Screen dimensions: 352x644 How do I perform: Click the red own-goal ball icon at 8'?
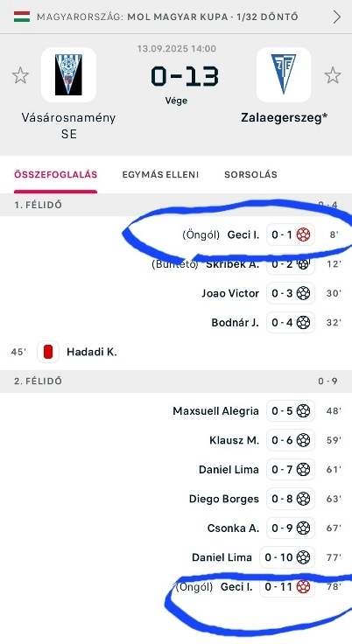click(x=303, y=234)
